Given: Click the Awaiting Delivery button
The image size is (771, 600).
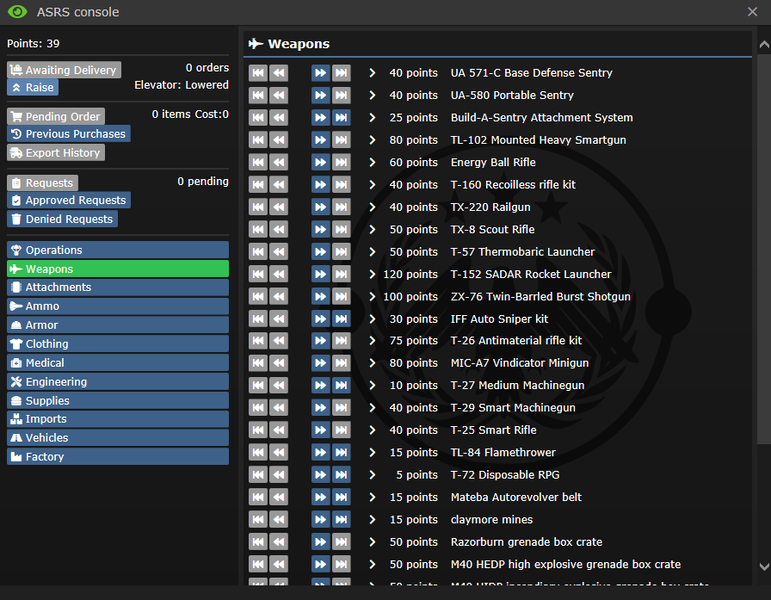Looking at the screenshot, I should (64, 70).
